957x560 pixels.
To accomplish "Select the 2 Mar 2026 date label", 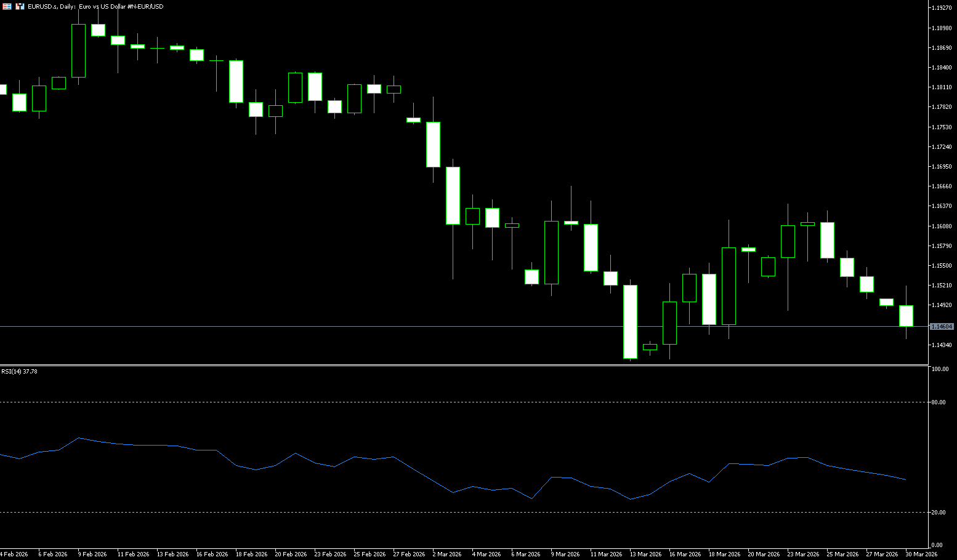I will point(447,554).
